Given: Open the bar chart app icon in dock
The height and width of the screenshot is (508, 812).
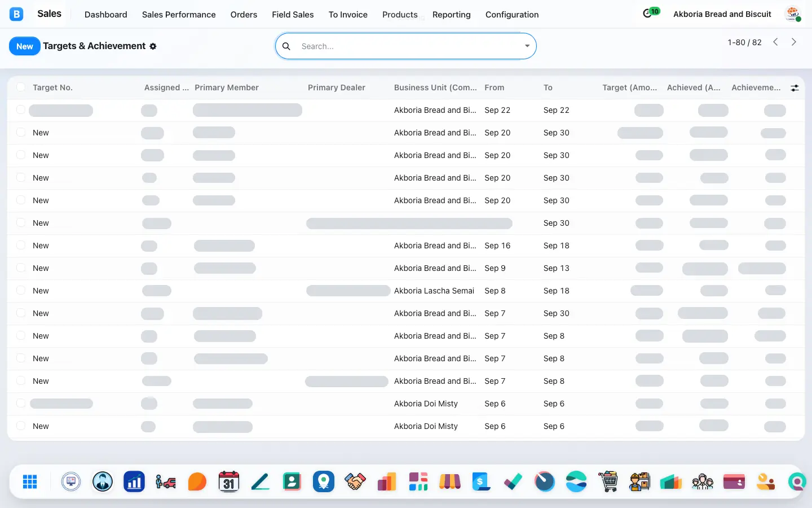Looking at the screenshot, I should tap(134, 481).
